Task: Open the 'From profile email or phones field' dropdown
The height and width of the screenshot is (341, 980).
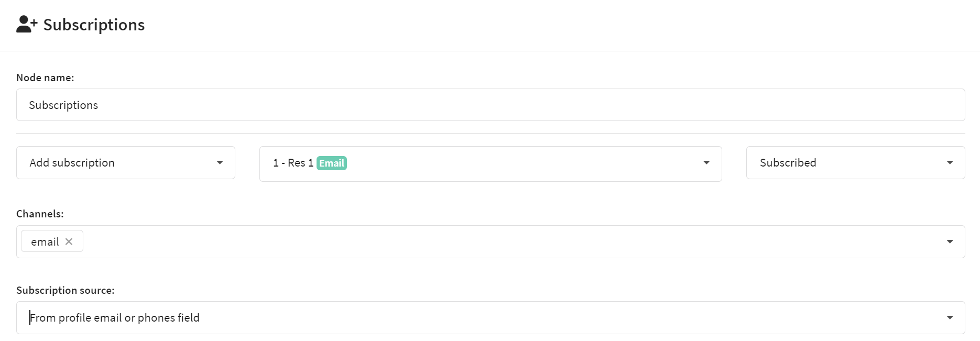Action: pos(472,318)
